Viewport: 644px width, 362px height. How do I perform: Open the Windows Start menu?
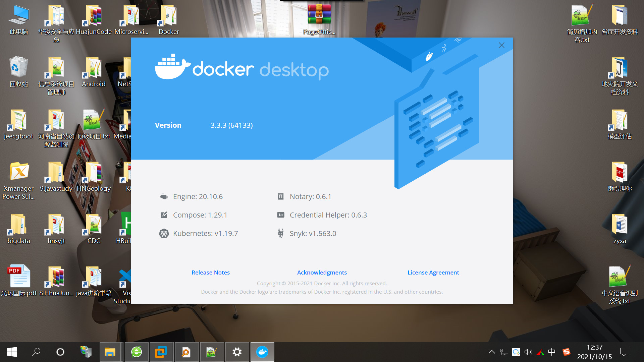tap(12, 352)
